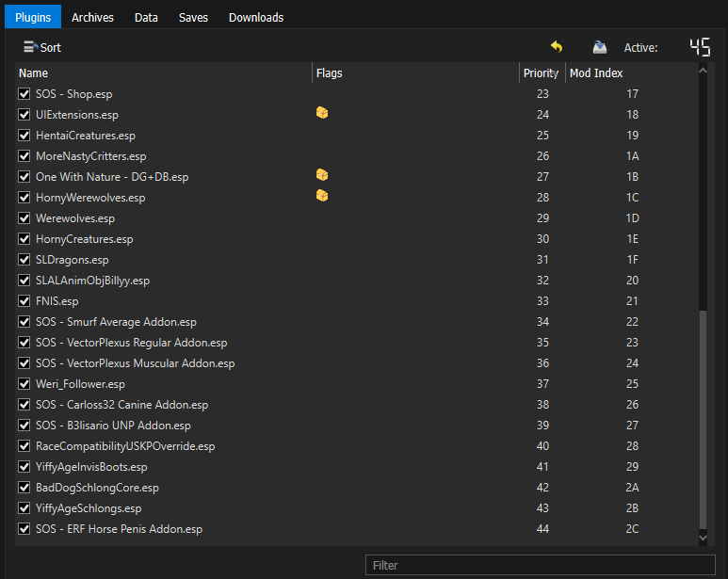This screenshot has height=579, width=728.
Task: Click priority value 23
Action: click(542, 94)
